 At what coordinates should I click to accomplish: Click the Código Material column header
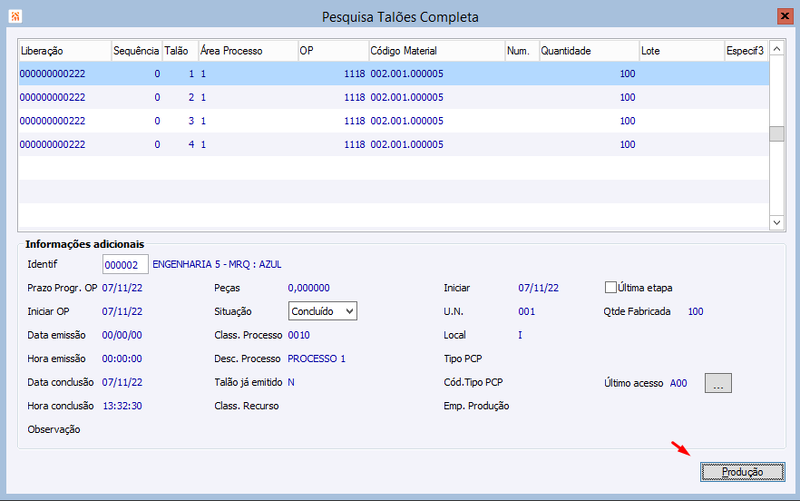coord(437,51)
